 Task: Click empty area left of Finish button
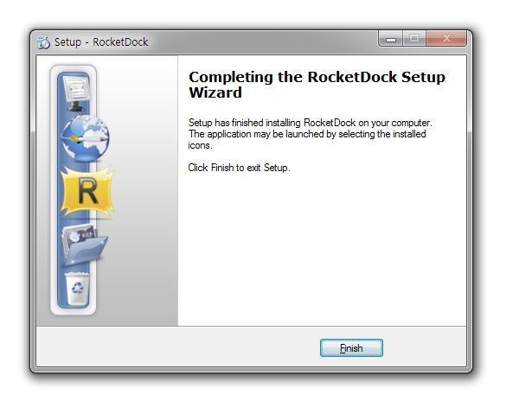pos(176,347)
